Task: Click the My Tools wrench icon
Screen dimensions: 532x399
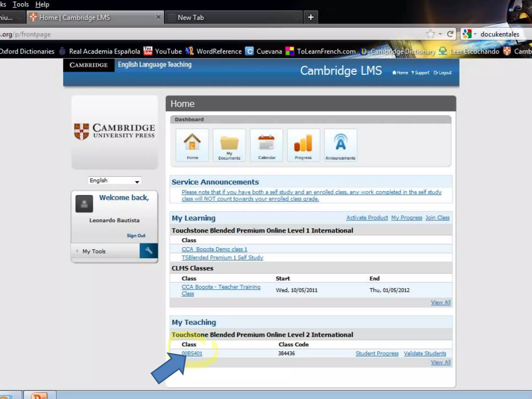Action: click(149, 251)
